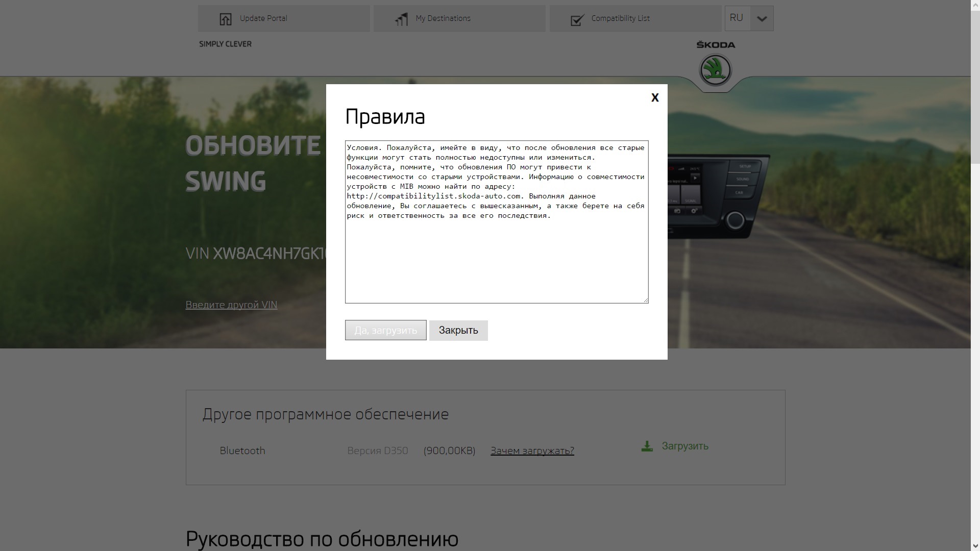Click the Другое программное обеспечение heading

pyautogui.click(x=326, y=414)
